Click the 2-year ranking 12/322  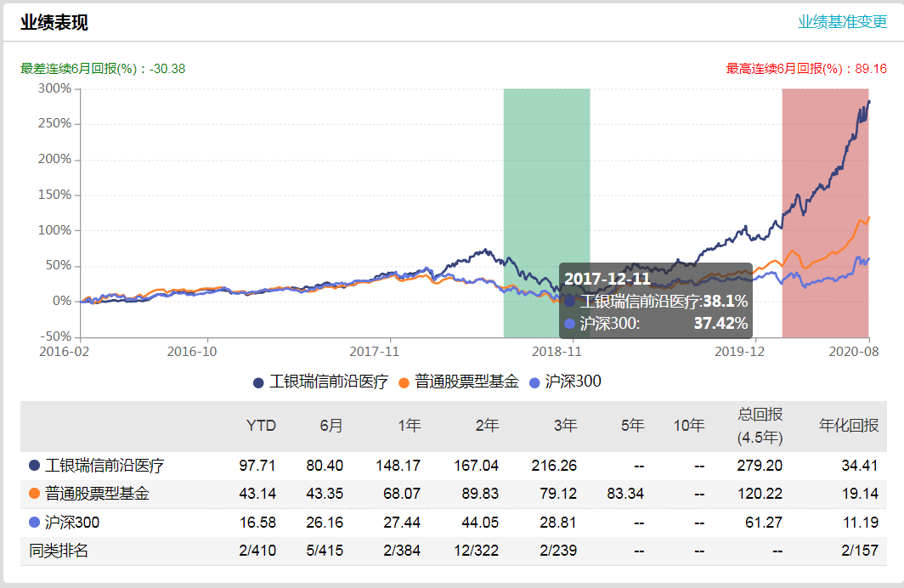(476, 551)
